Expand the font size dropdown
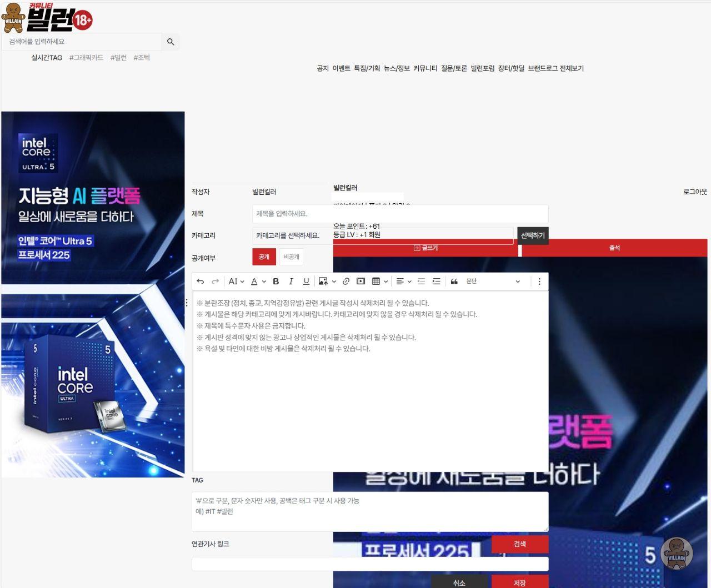This screenshot has height=588, width=711. coord(236,282)
